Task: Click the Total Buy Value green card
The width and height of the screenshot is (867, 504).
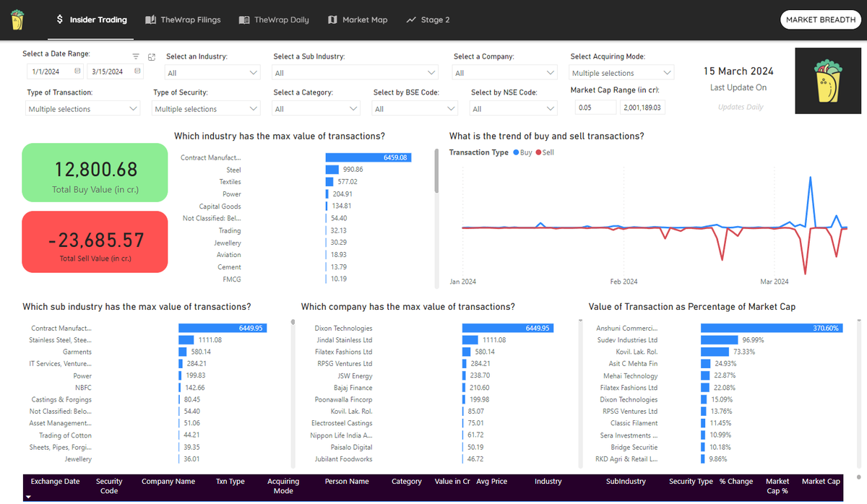Action: 95,172
